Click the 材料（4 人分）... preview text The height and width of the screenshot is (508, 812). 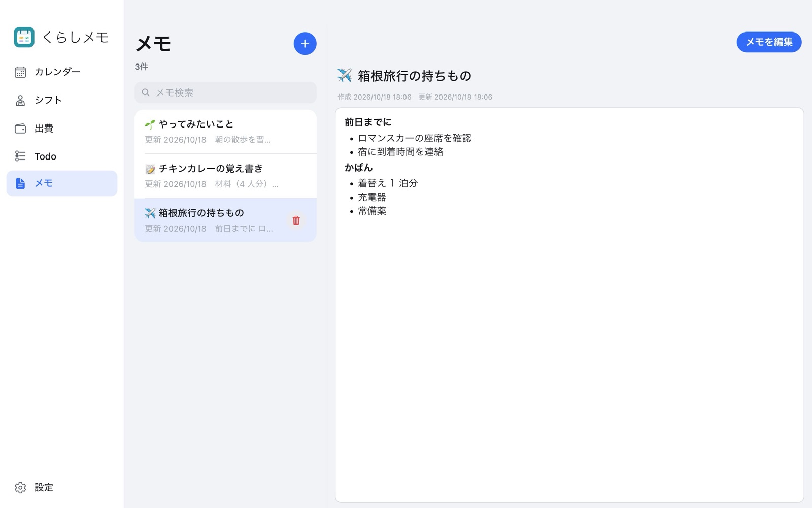[x=246, y=184]
